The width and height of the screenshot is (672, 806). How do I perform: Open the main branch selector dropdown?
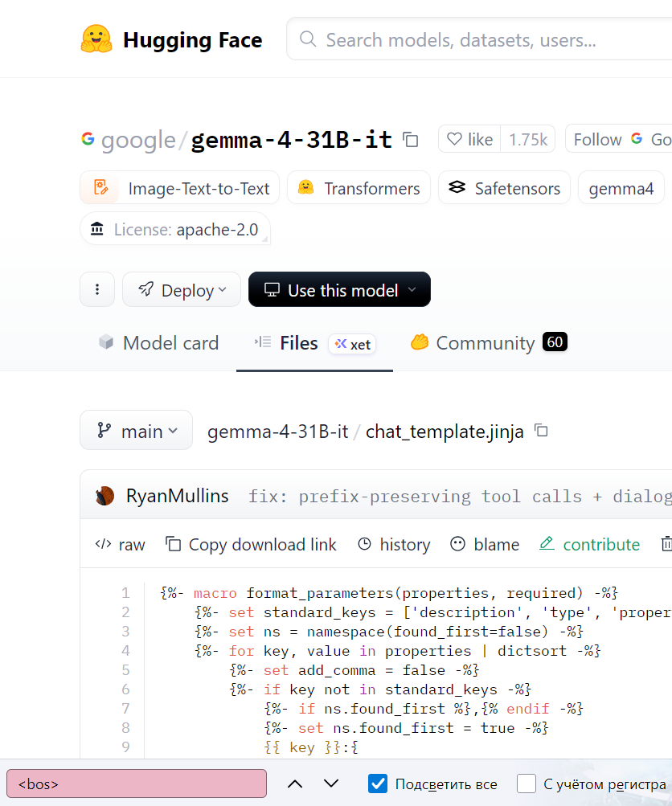coord(137,430)
